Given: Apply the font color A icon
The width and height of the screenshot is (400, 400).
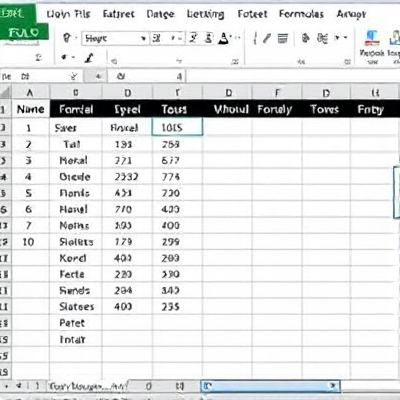Looking at the screenshot, I should [224, 38].
